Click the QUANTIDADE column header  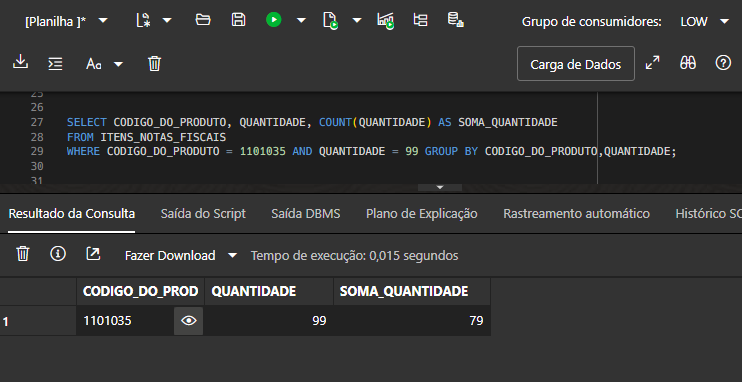coord(269,292)
